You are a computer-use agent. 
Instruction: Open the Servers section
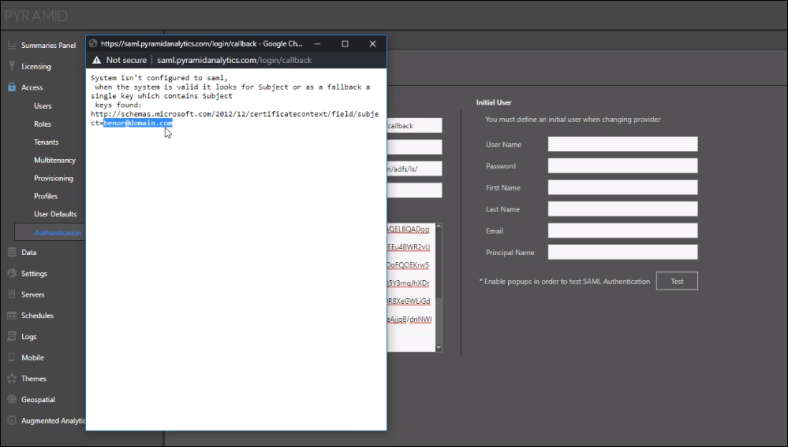[33, 295]
